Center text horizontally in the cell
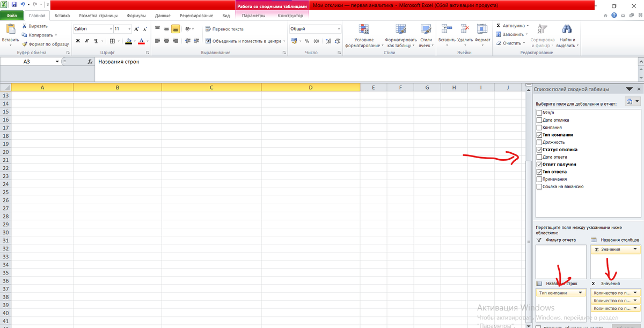This screenshot has height=328, width=644. click(166, 41)
